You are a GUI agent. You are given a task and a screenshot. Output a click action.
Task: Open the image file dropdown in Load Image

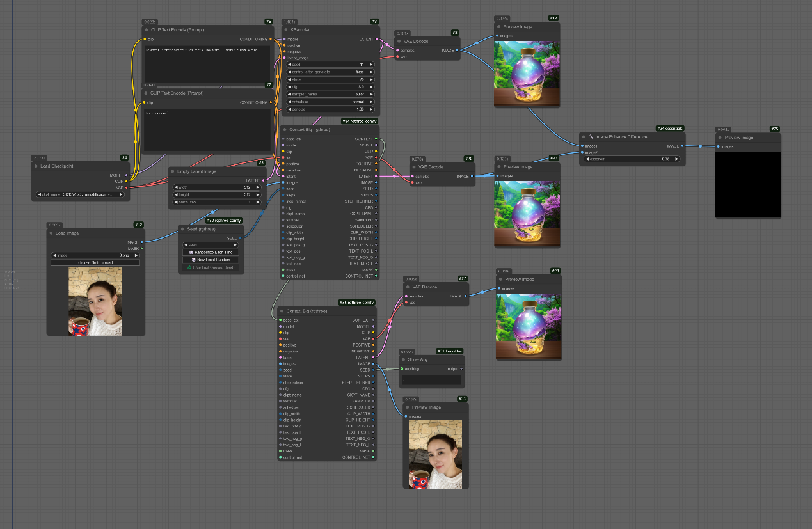(x=95, y=255)
